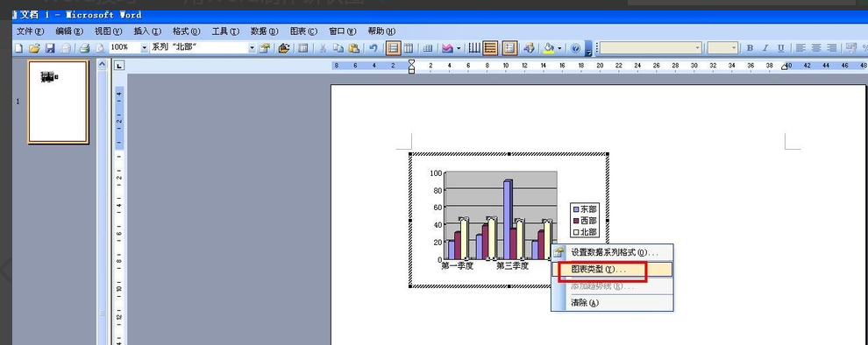This screenshot has width=868, height=345.
Task: Expand the chart objects dropdown showing 系列 "北部"
Action: (253, 48)
